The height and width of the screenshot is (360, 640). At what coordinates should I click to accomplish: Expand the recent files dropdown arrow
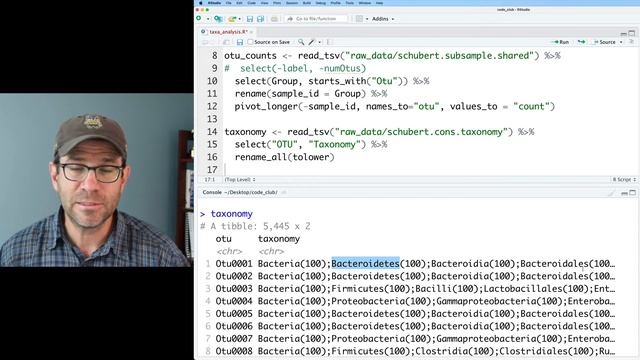(x=240, y=19)
